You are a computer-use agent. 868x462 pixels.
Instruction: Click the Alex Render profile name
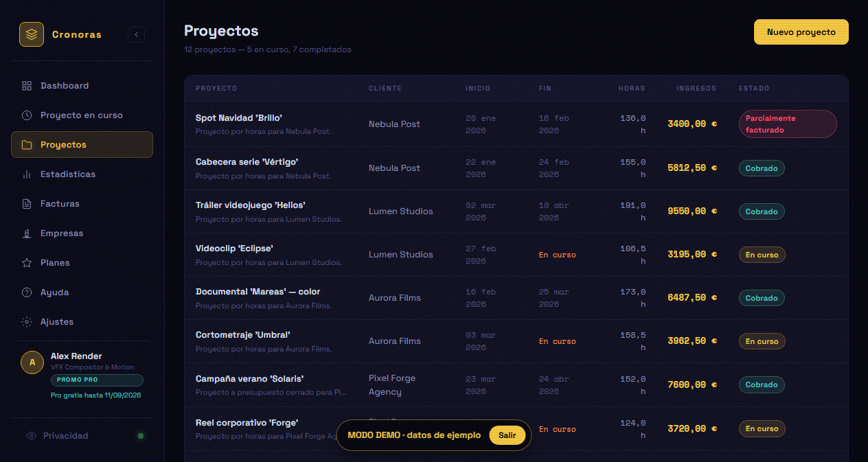tap(76, 356)
